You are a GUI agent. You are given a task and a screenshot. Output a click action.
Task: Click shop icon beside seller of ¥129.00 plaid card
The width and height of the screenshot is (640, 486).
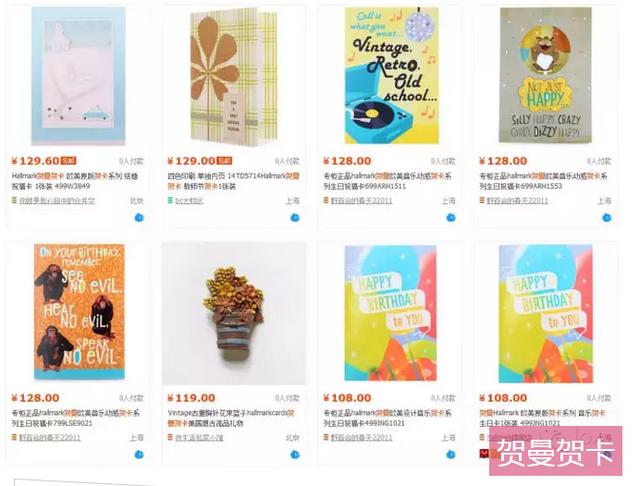(x=170, y=200)
